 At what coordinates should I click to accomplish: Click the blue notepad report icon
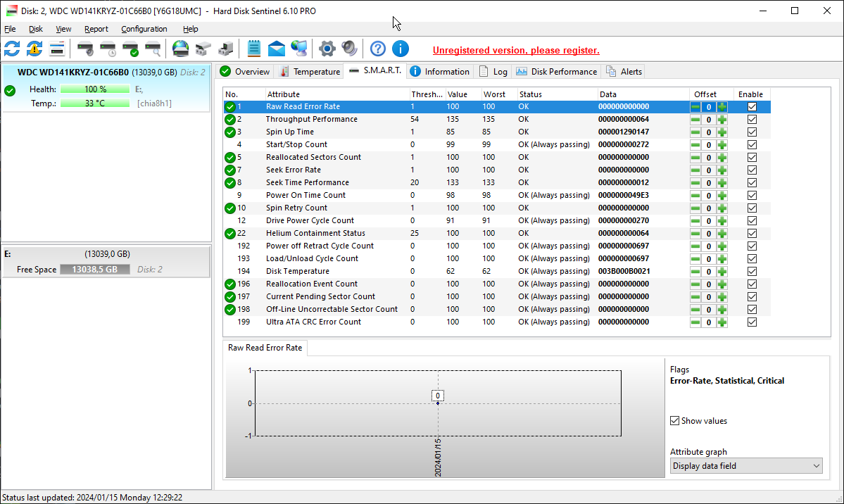254,49
